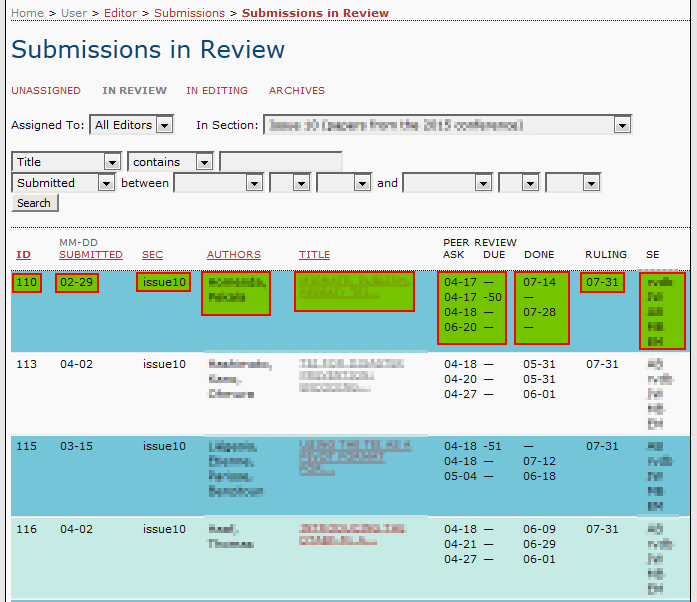Switch to the In Editing tab

[x=217, y=91]
